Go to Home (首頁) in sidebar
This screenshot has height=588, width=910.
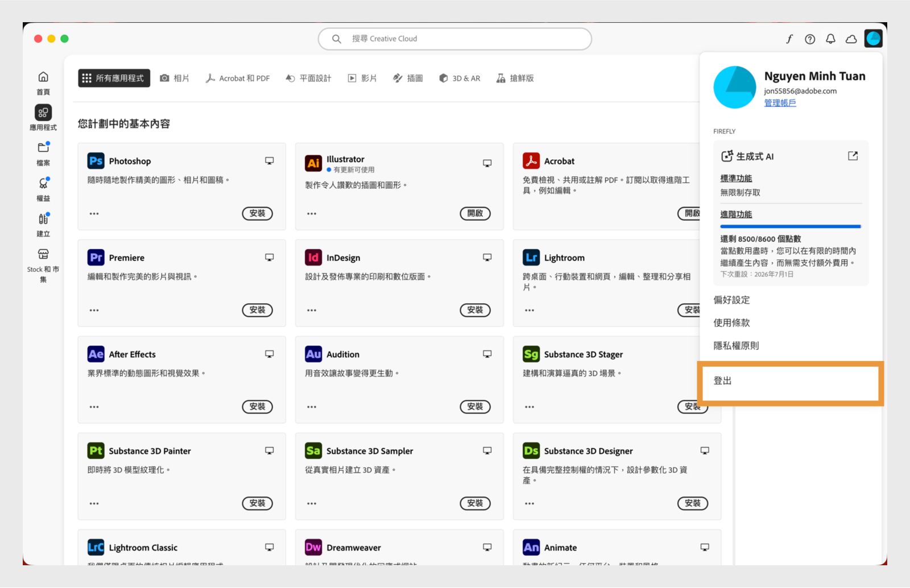coord(43,83)
